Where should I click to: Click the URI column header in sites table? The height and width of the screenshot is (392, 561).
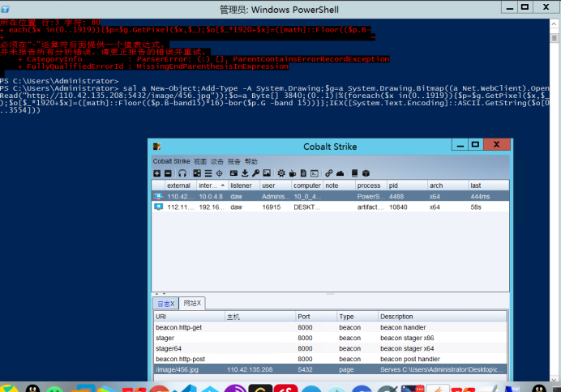tap(189, 317)
